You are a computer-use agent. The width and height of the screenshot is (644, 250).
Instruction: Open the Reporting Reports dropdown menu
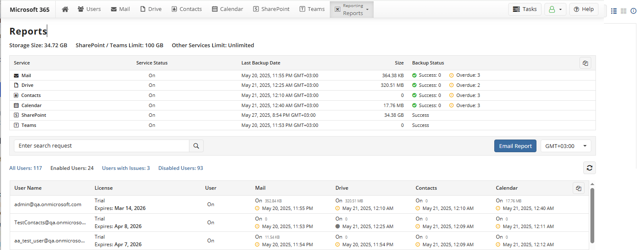351,9
